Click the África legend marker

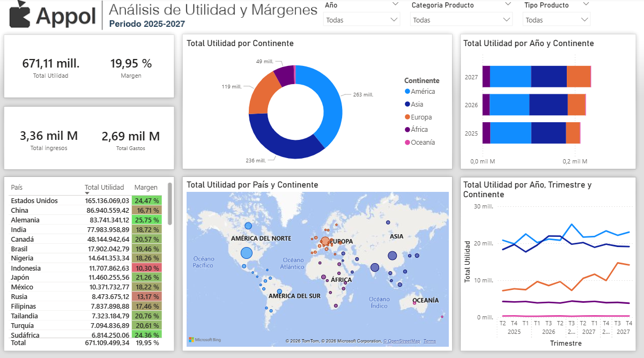(x=408, y=130)
